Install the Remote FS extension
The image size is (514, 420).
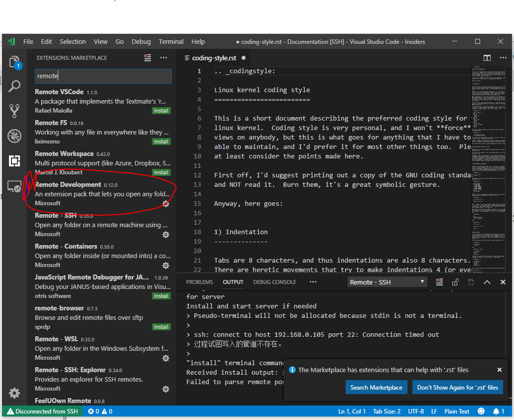coord(161,141)
